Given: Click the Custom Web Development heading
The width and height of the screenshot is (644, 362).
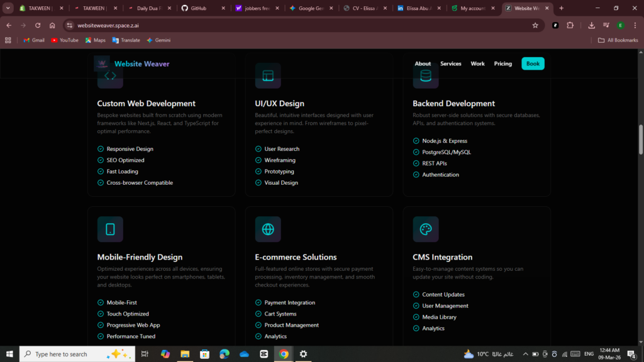Looking at the screenshot, I should [x=146, y=104].
